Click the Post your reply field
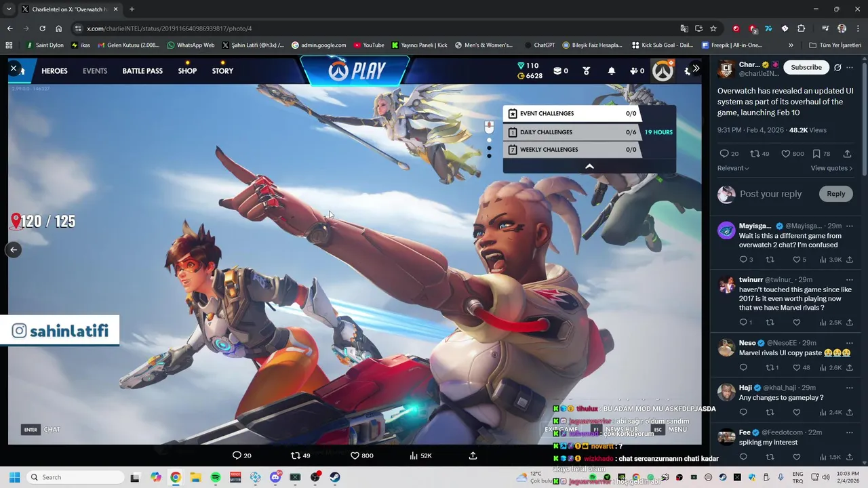868x488 pixels. pos(770,194)
